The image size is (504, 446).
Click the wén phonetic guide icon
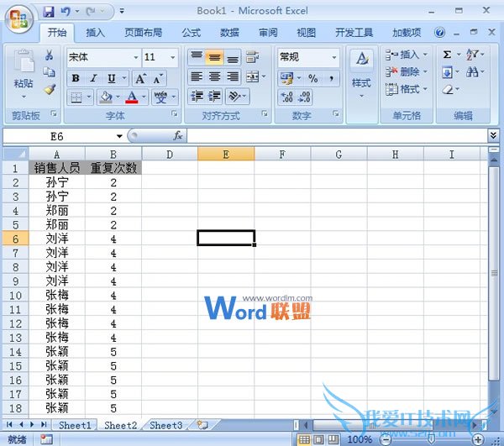coord(160,97)
